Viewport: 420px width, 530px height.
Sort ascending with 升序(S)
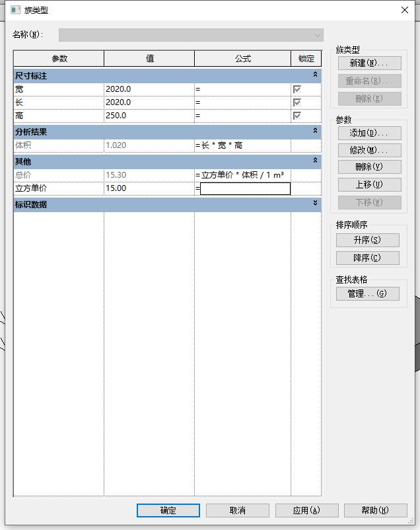(x=368, y=241)
